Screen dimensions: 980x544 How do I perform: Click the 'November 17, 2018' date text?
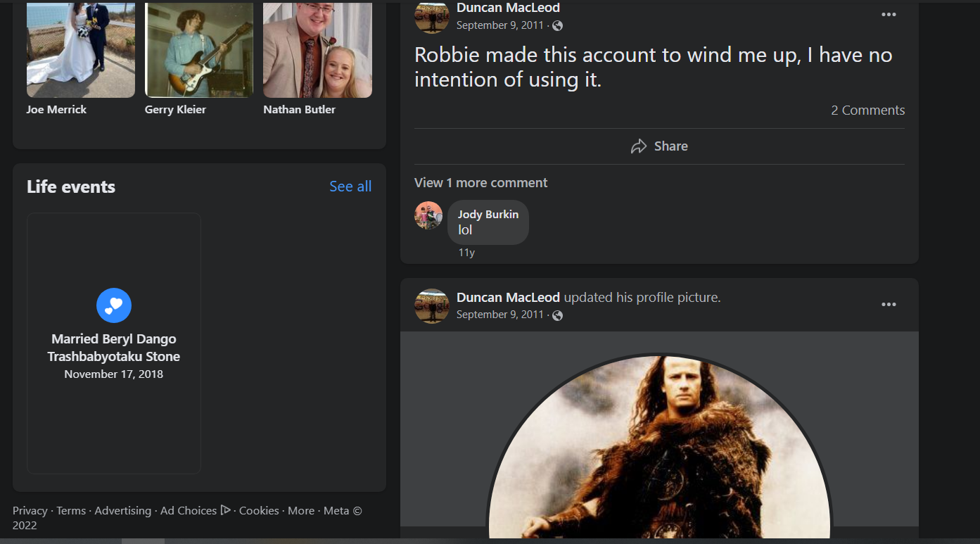coord(114,374)
